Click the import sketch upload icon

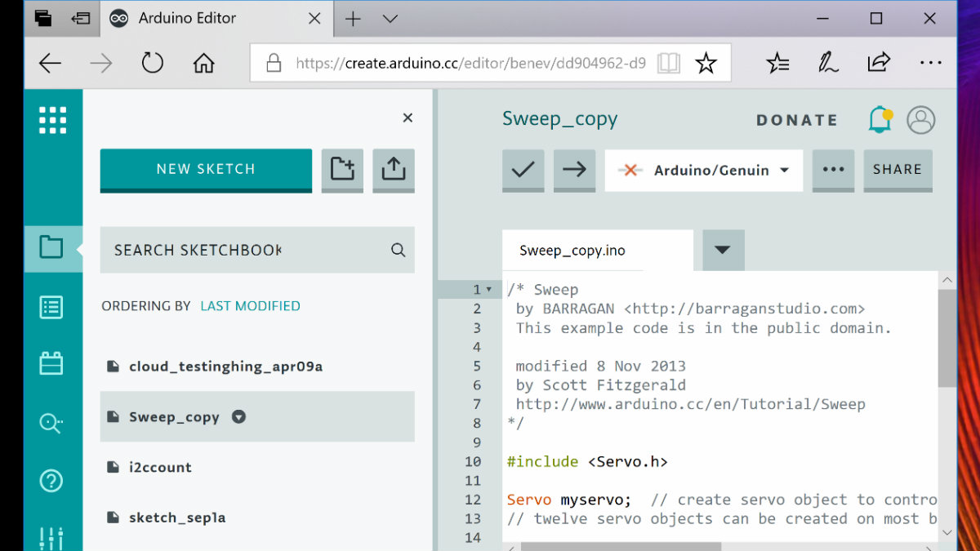click(394, 169)
